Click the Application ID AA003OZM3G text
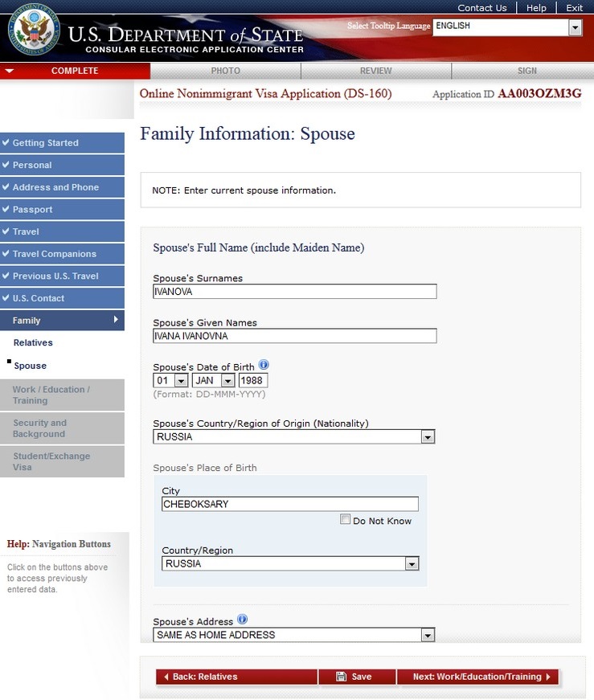The image size is (594, 700). coord(507,93)
